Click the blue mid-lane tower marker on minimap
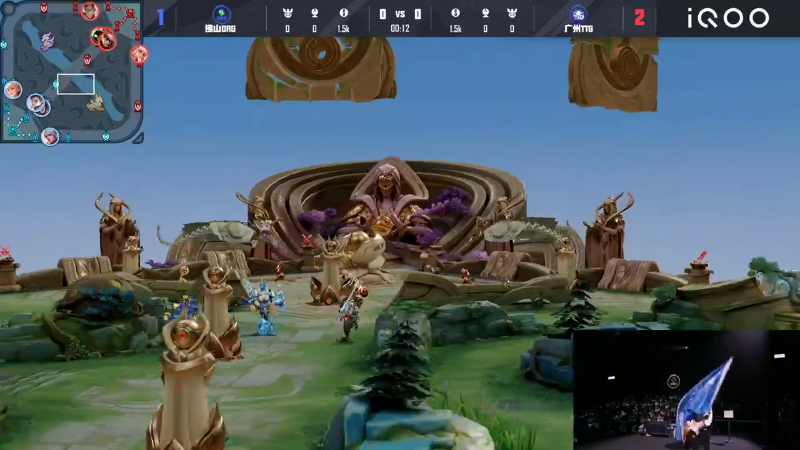 pos(56,84)
